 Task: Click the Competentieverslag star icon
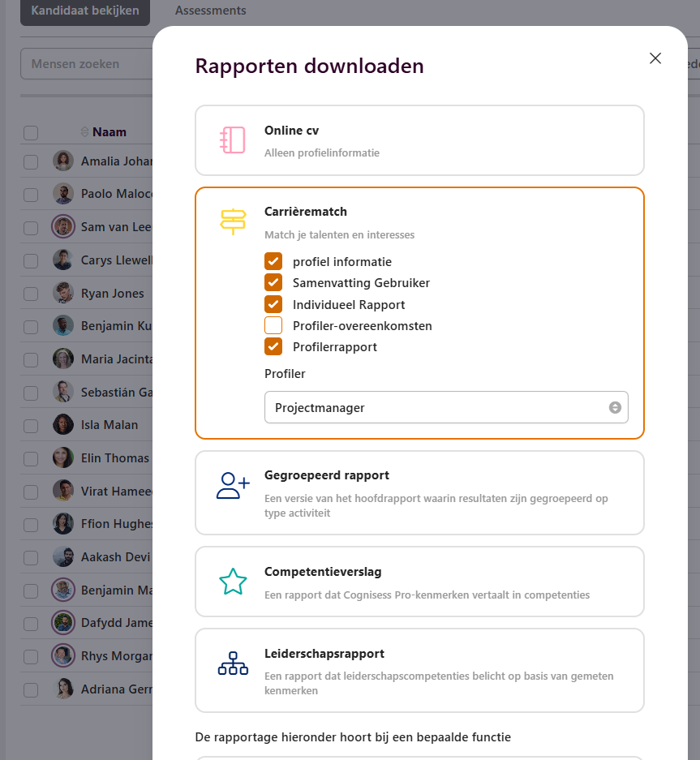pyautogui.click(x=233, y=582)
